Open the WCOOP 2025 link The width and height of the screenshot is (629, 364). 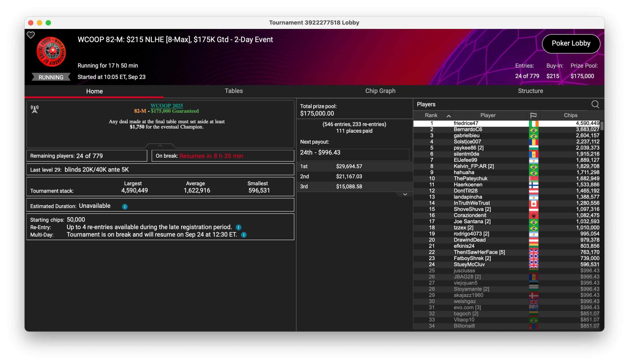coord(167,106)
